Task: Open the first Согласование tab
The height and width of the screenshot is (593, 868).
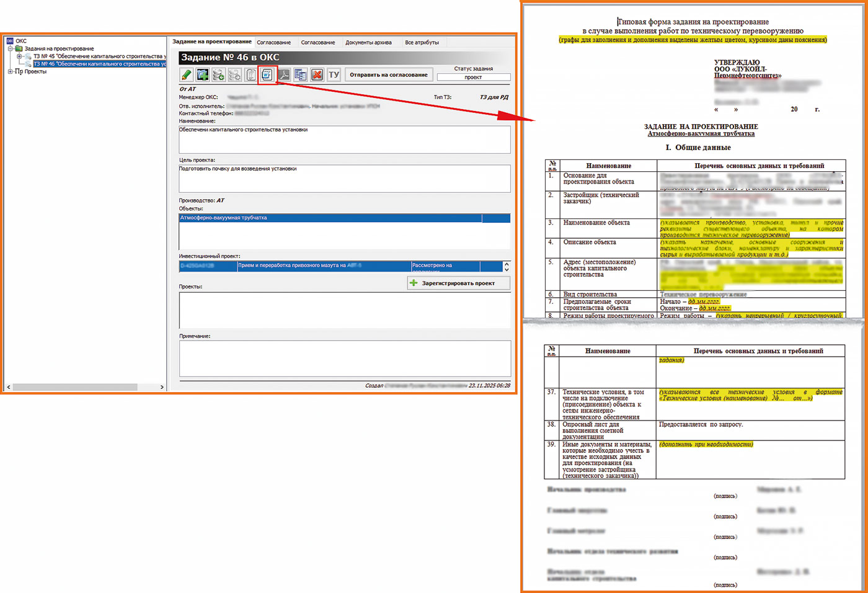Action: click(x=273, y=43)
